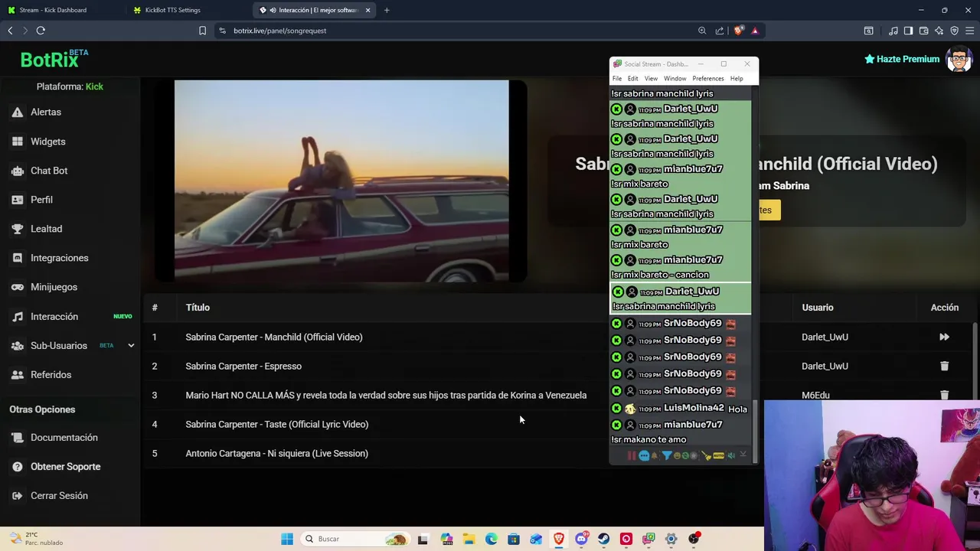Click the broom clear-chat icon in Social Stream
This screenshot has height=551, width=980.
pyautogui.click(x=706, y=455)
